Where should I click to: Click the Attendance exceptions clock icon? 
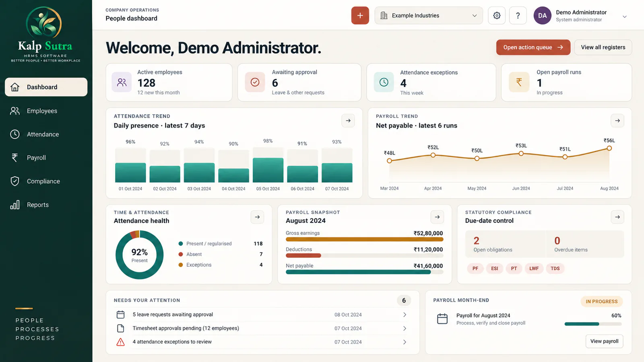pyautogui.click(x=384, y=82)
